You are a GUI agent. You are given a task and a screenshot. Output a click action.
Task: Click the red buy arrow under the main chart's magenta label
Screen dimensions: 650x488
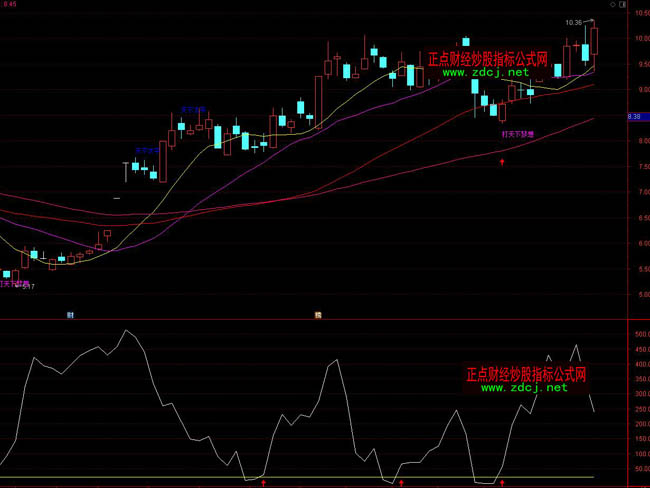pos(502,160)
